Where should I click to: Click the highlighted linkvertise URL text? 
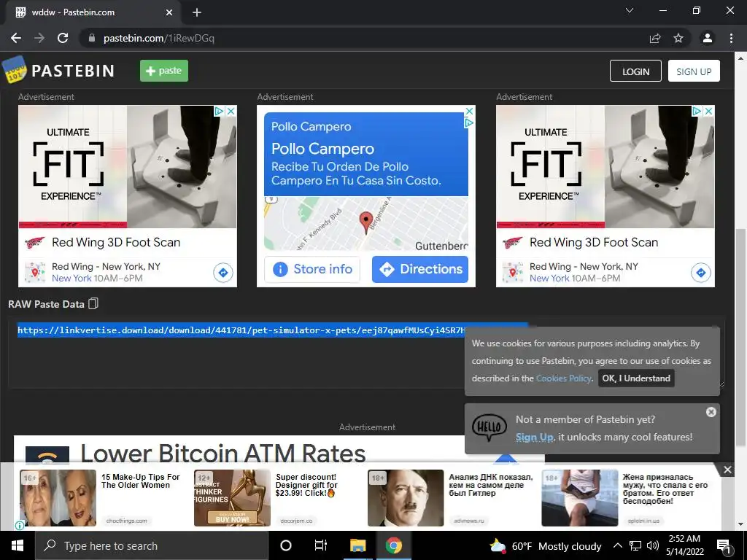[241, 330]
